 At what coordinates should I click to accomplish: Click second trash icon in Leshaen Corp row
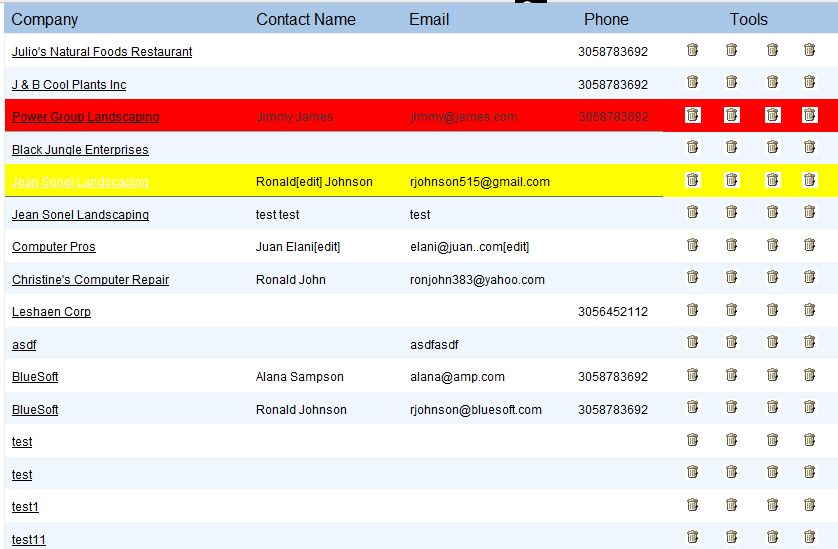click(x=732, y=310)
